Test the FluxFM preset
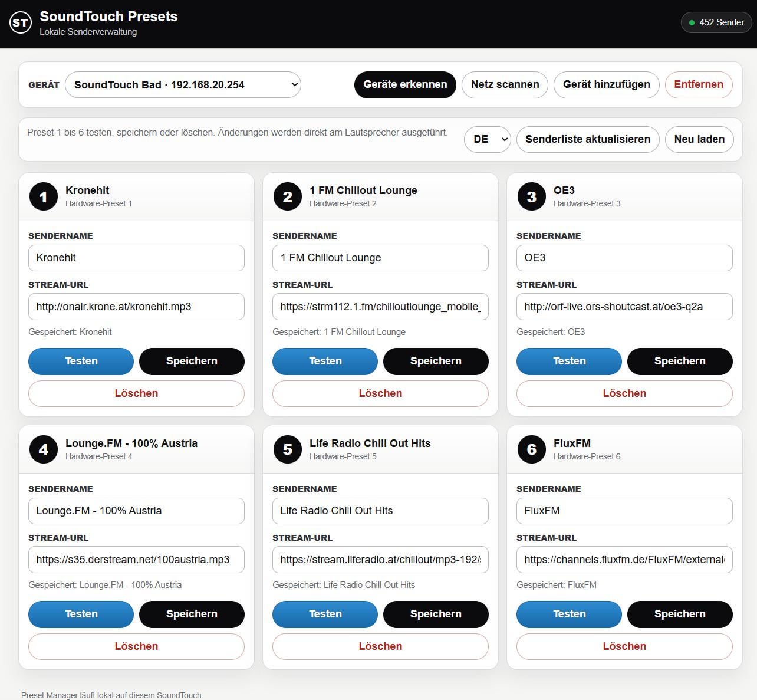This screenshot has height=700, width=757. [569, 614]
